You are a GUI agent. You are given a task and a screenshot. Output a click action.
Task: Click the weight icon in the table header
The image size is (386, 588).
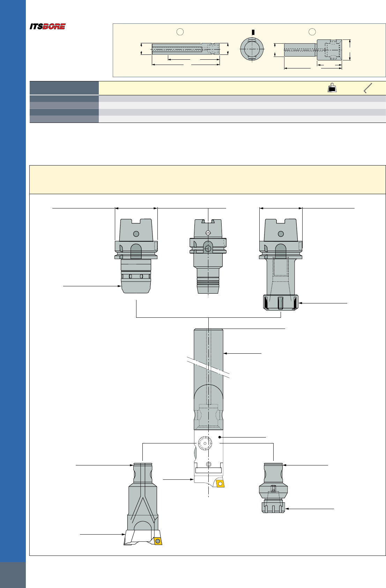[332, 88]
